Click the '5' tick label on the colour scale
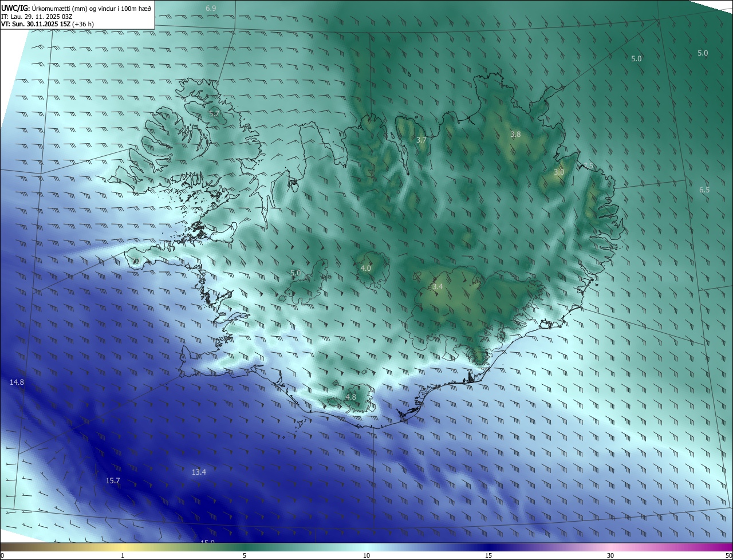The height and width of the screenshot is (560, 733). click(x=245, y=555)
